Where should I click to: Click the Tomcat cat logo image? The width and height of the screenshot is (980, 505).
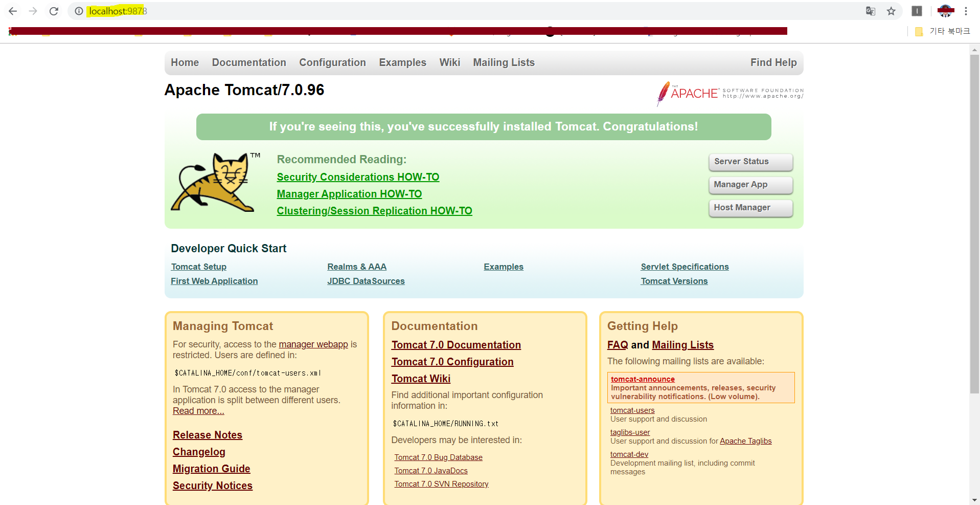pos(216,182)
